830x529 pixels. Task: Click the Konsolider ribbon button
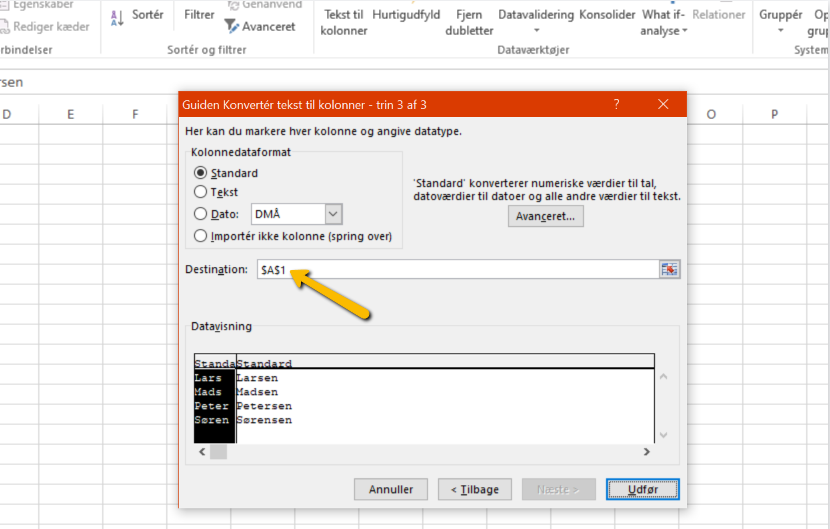coord(607,15)
